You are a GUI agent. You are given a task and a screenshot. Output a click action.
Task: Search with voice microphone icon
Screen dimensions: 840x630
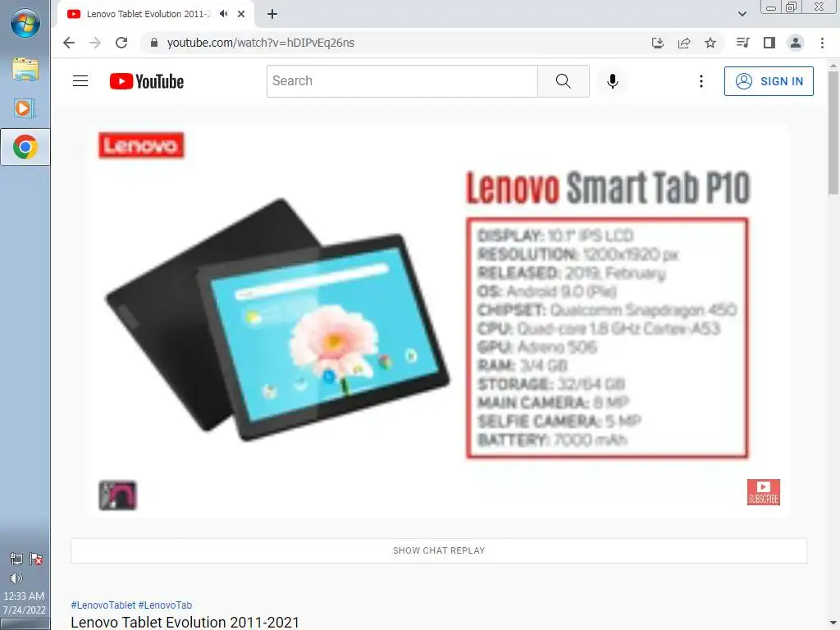point(613,81)
